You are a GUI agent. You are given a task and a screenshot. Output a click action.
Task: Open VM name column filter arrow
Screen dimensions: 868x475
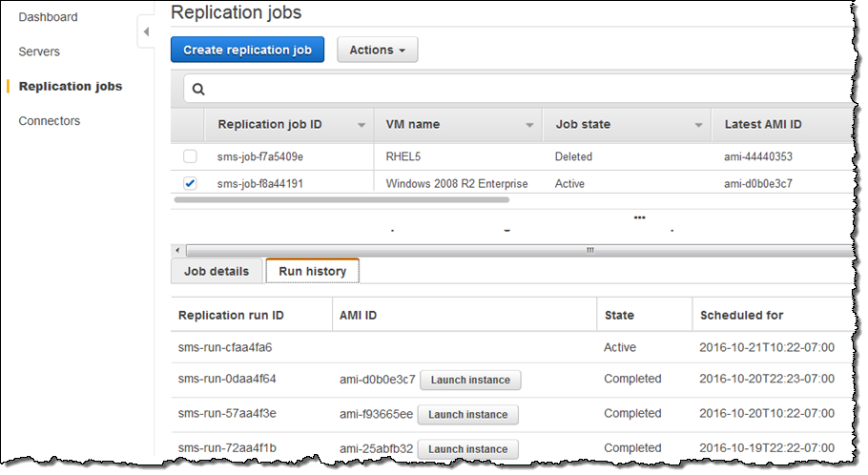[x=529, y=125]
